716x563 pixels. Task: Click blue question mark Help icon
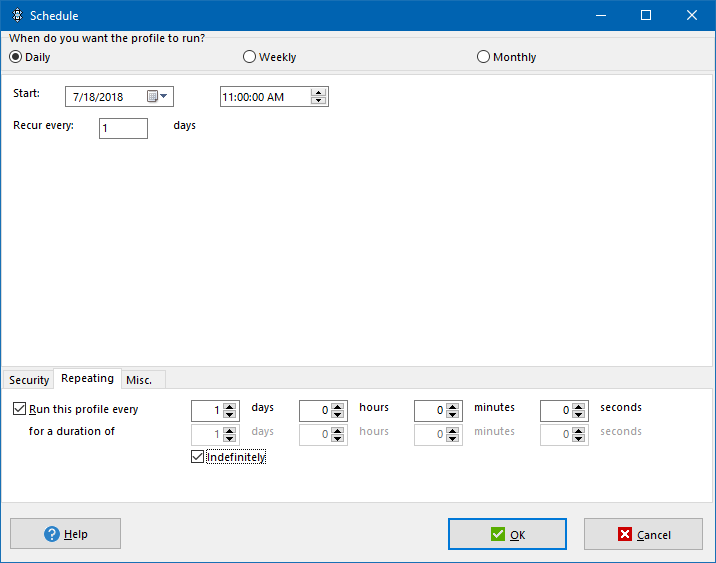[x=52, y=533]
